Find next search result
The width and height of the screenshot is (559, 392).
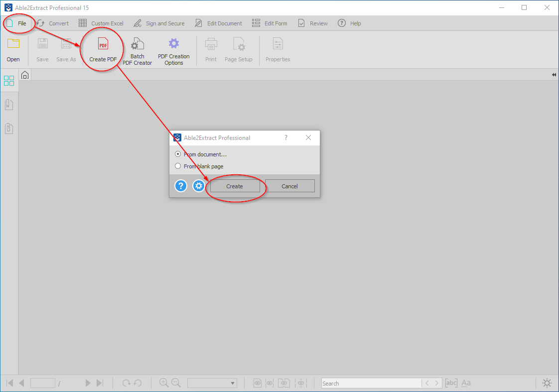437,383
